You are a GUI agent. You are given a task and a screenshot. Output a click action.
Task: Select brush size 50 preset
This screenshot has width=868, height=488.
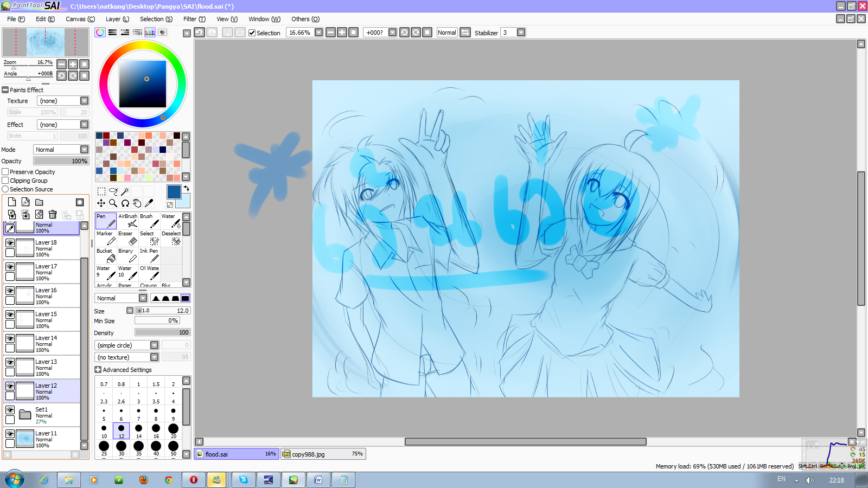click(174, 448)
